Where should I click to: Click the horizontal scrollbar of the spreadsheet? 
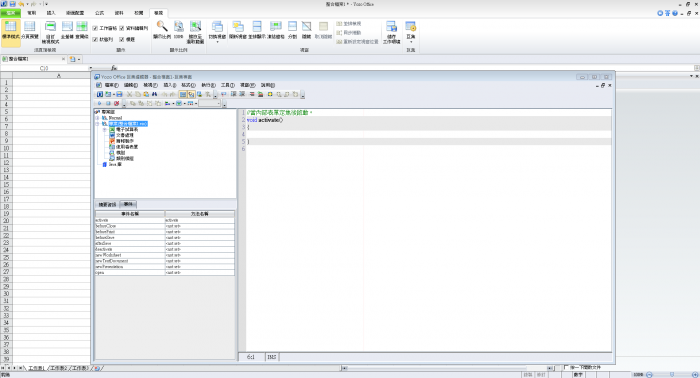pos(446,368)
